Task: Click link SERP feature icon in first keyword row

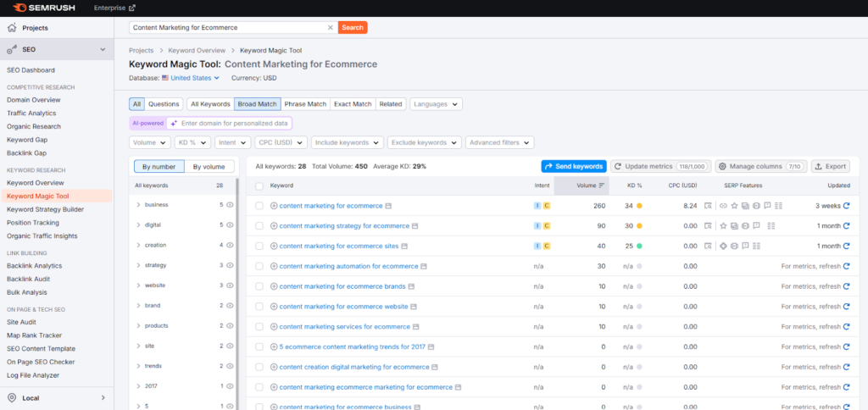Action: tap(723, 206)
